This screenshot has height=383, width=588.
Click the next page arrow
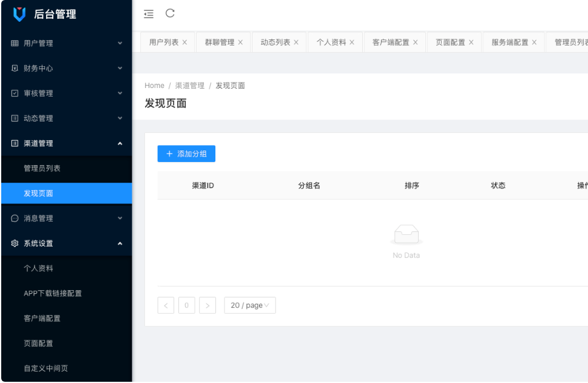tap(208, 305)
